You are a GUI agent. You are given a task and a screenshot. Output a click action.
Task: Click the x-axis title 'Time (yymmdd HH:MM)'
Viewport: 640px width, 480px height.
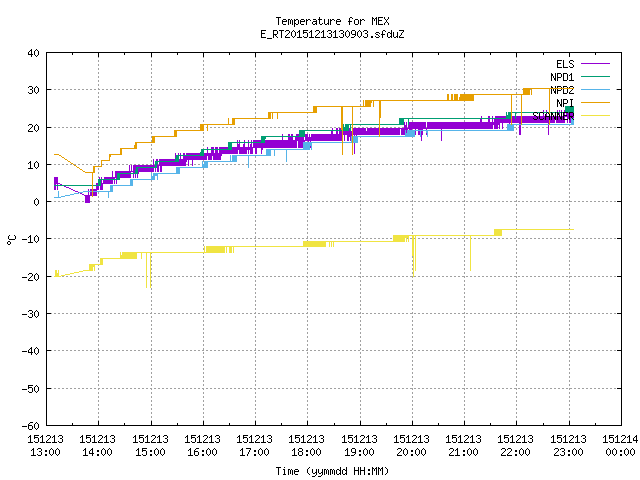(332, 471)
